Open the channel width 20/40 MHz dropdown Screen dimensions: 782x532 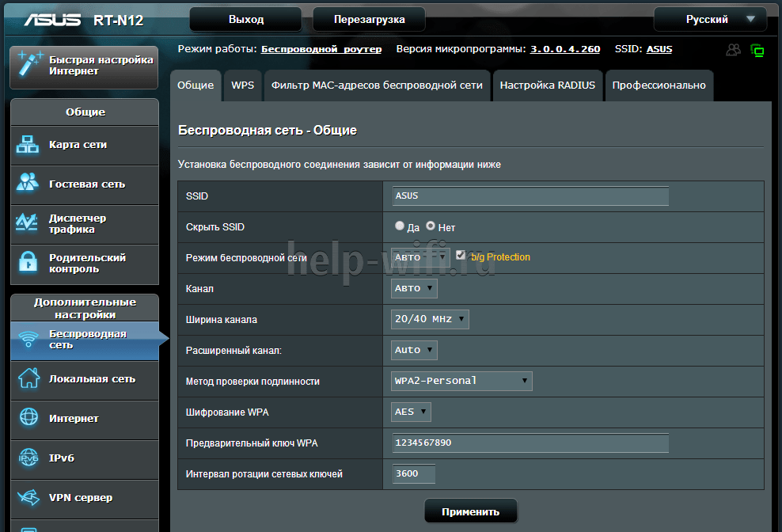(430, 319)
